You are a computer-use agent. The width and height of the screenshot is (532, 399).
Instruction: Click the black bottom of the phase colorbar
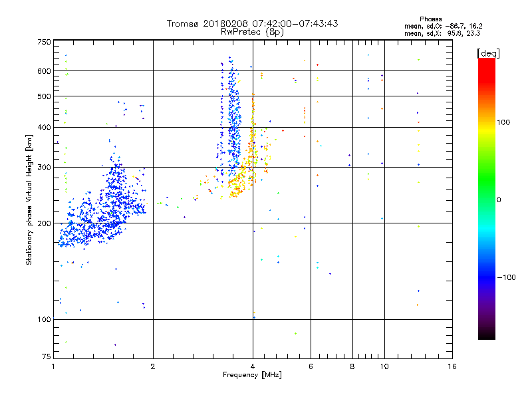(487, 334)
